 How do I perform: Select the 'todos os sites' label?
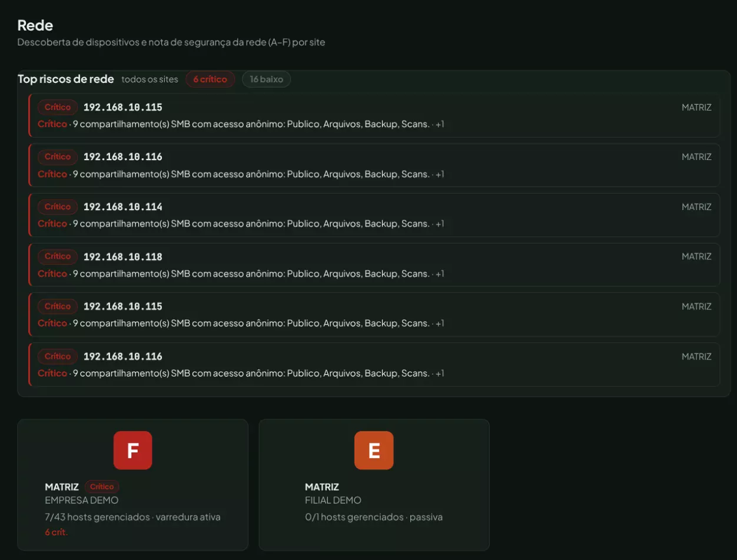point(150,79)
